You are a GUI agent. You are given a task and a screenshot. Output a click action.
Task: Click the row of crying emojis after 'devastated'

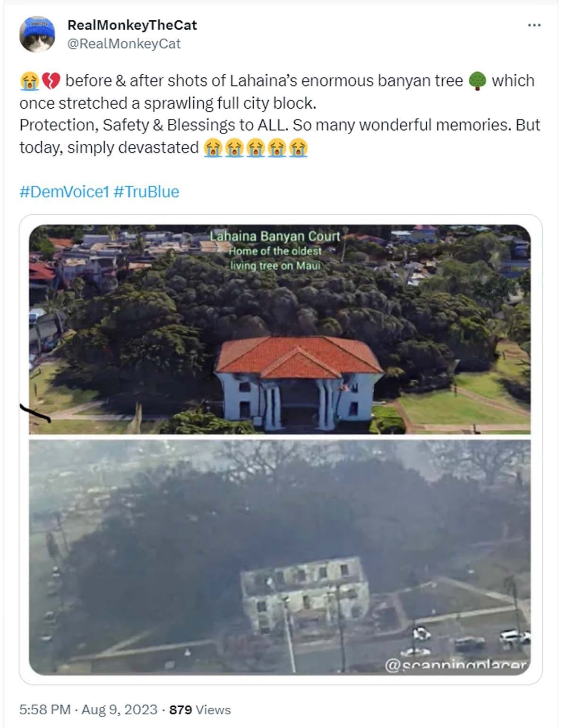point(255,148)
